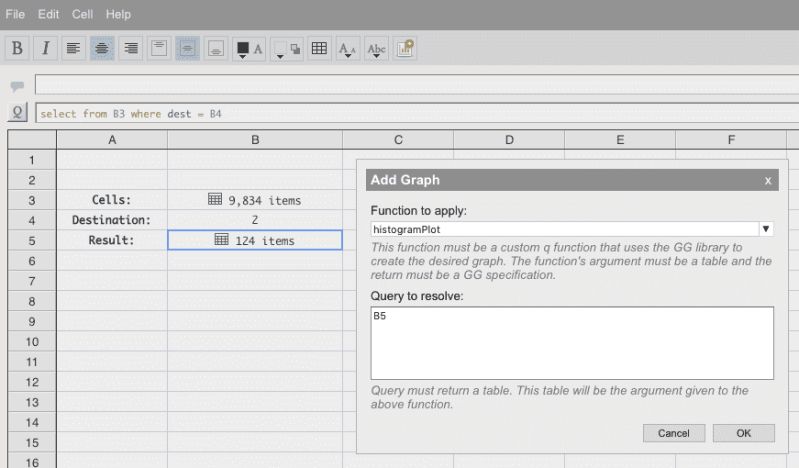This screenshot has width=799, height=468.
Task: Select empty cell A12
Action: (112, 382)
